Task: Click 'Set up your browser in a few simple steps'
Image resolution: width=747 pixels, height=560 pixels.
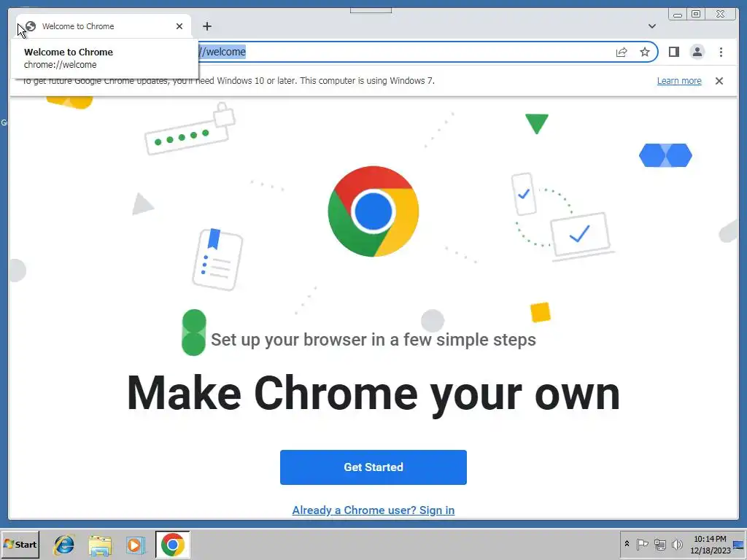Action: click(373, 340)
